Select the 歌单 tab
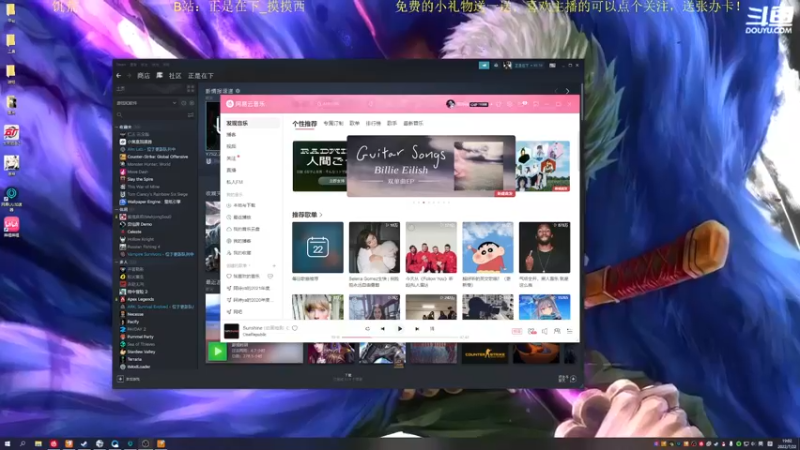Viewport: 800px width, 450px height. [355, 123]
